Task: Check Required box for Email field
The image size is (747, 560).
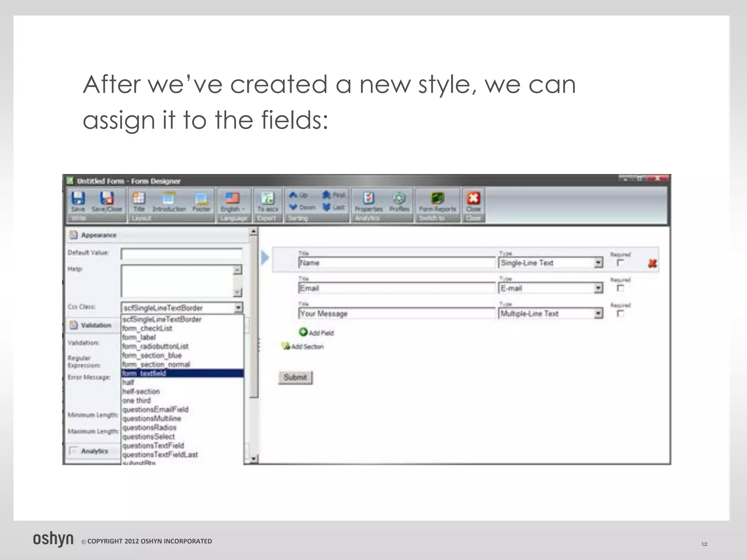Action: [620, 288]
